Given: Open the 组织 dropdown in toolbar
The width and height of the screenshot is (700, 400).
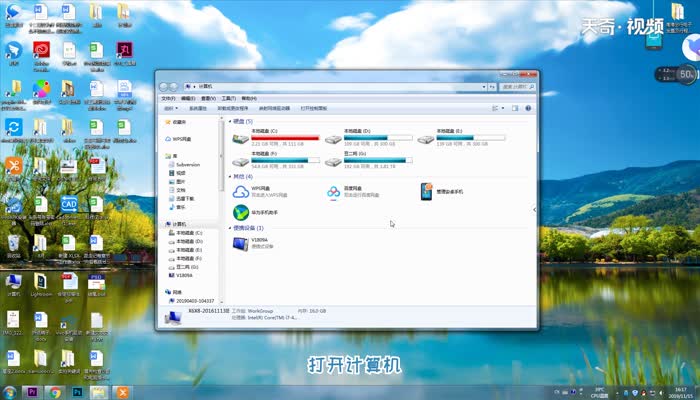Looking at the screenshot, I should click(x=171, y=108).
